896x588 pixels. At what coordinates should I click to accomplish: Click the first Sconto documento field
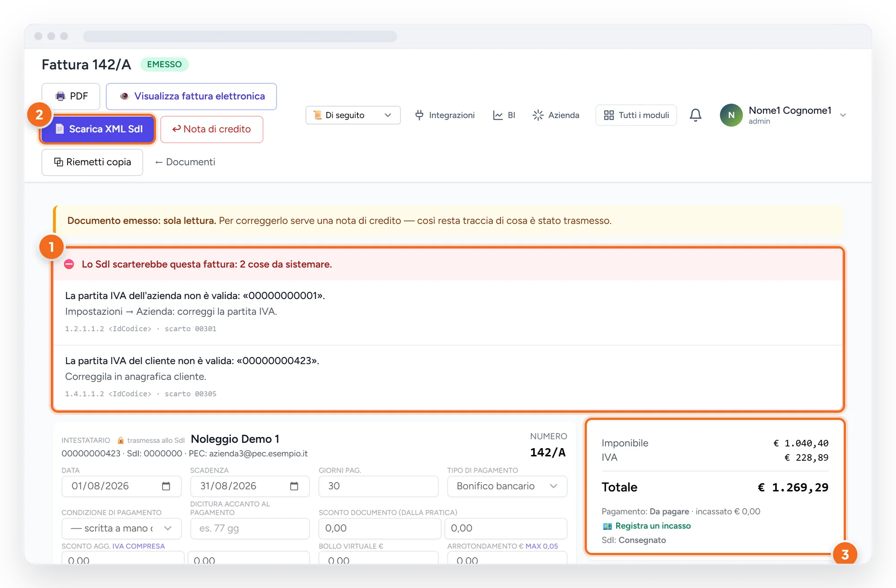380,528
